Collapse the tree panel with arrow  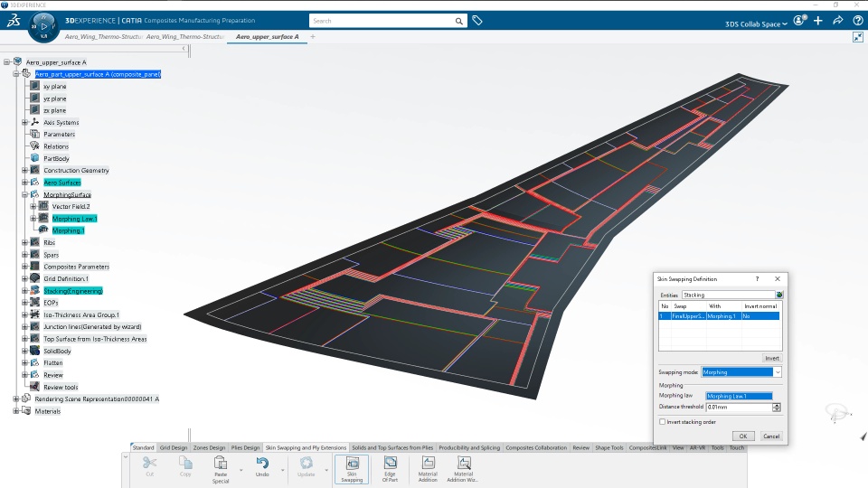(x=184, y=49)
